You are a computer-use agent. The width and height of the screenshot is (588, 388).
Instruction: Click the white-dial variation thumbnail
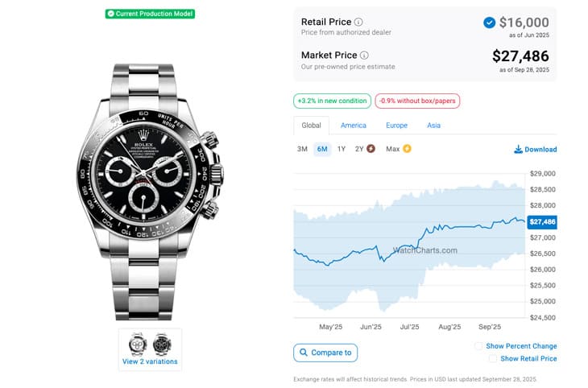[138, 344]
